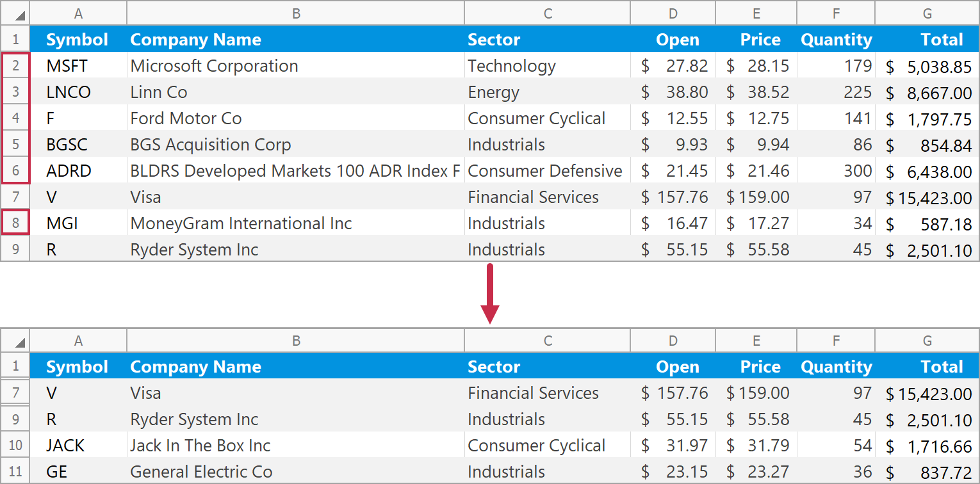
Task: Select the Symbol header cell in top sheet
Action: coord(78,40)
